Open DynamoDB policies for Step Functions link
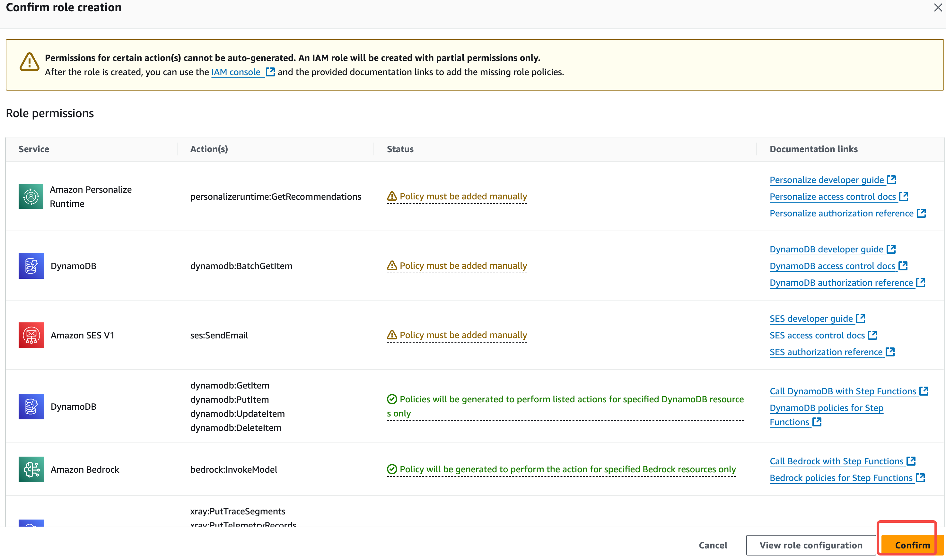 pos(826,415)
